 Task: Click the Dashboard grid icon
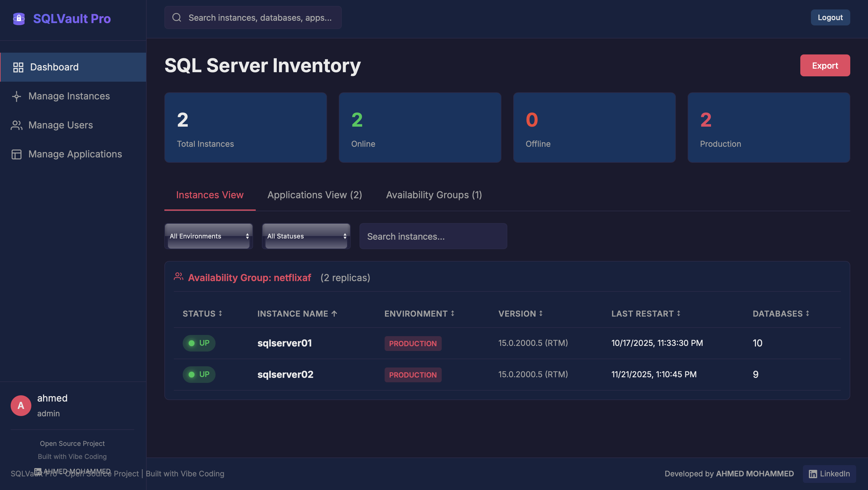coord(18,67)
